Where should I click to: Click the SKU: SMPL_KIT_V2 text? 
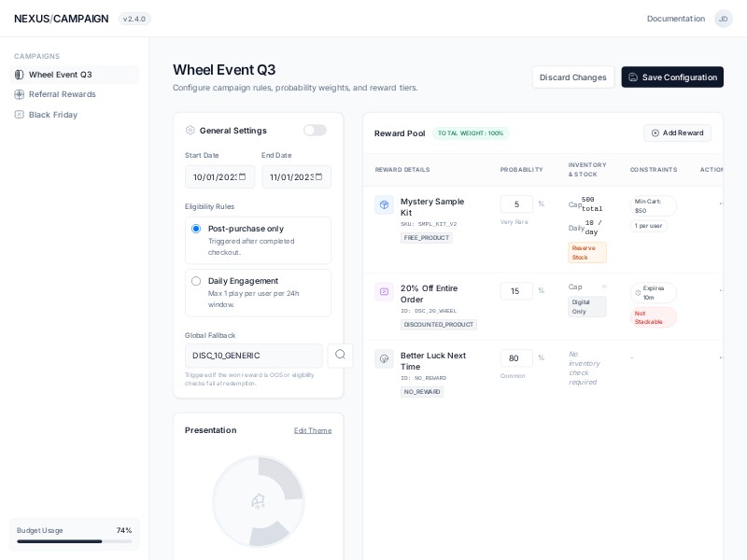point(429,224)
